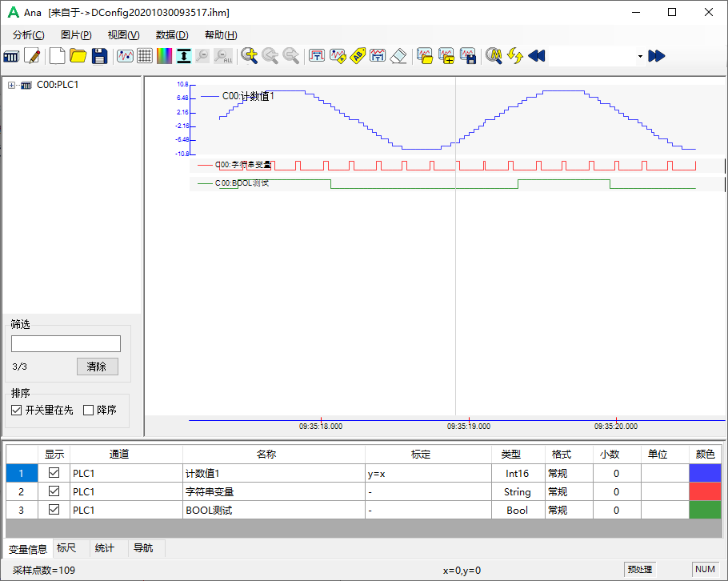Click the 预处理 button in status bar
728x581 pixels.
coord(638,569)
